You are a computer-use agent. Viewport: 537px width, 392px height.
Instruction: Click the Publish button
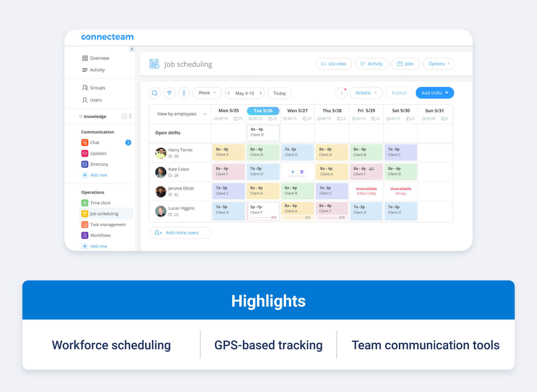[x=399, y=93]
